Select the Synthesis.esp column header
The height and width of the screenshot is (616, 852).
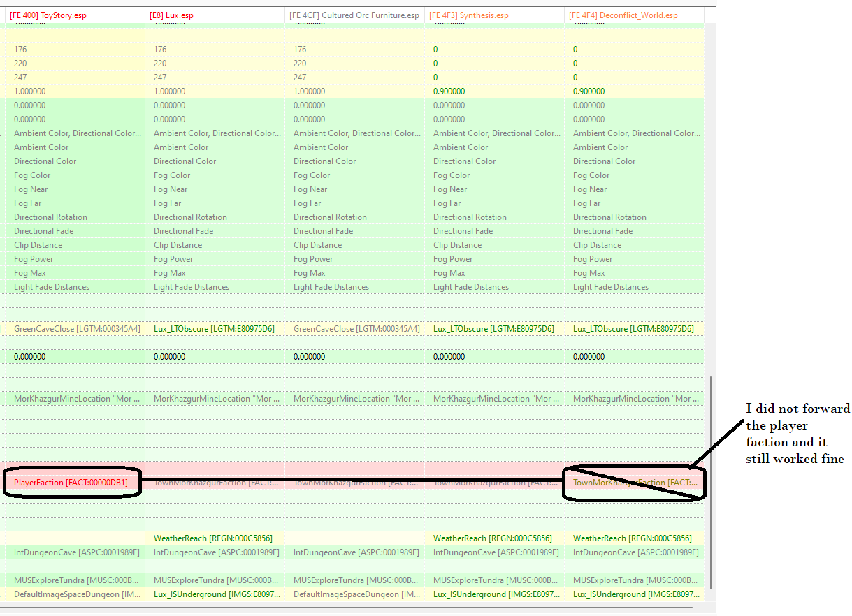[x=494, y=15]
